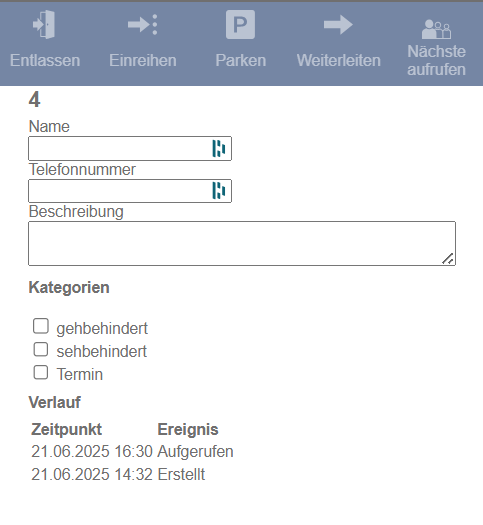This screenshot has width=483, height=525.
Task: Click the Entlassen label
Action: pyautogui.click(x=45, y=61)
